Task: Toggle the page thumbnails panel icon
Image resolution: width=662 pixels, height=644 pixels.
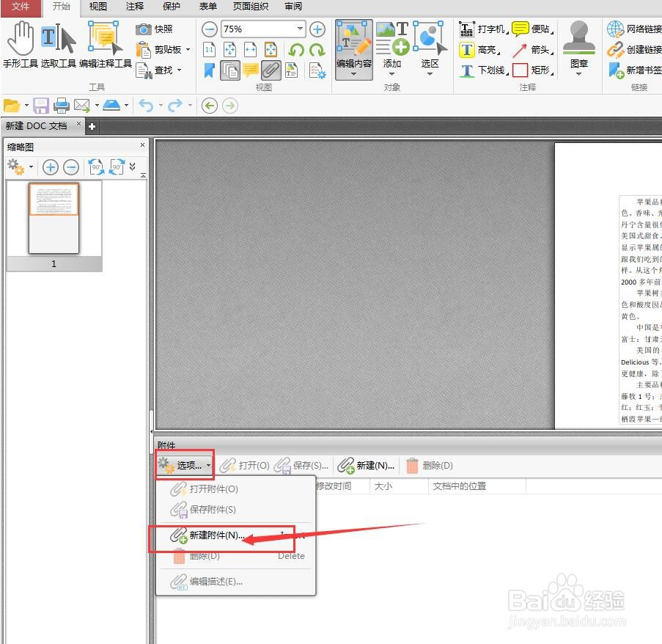Action: 229,70
